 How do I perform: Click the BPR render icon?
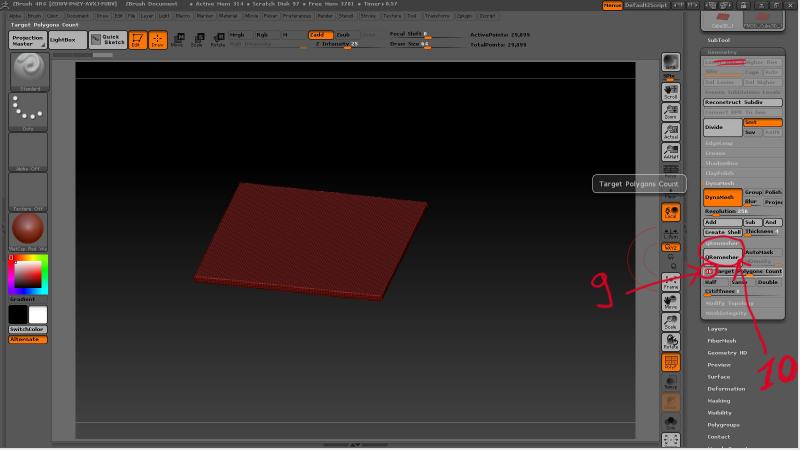[671, 62]
